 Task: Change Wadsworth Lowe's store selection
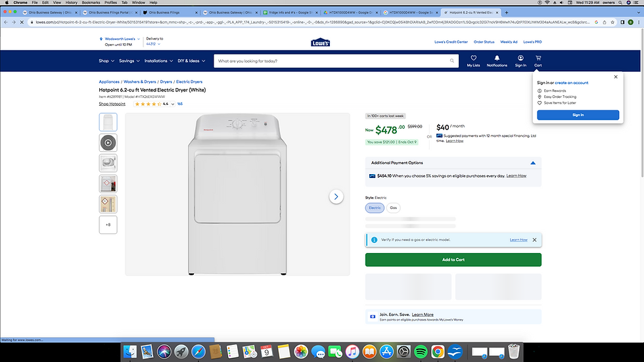coord(120,39)
